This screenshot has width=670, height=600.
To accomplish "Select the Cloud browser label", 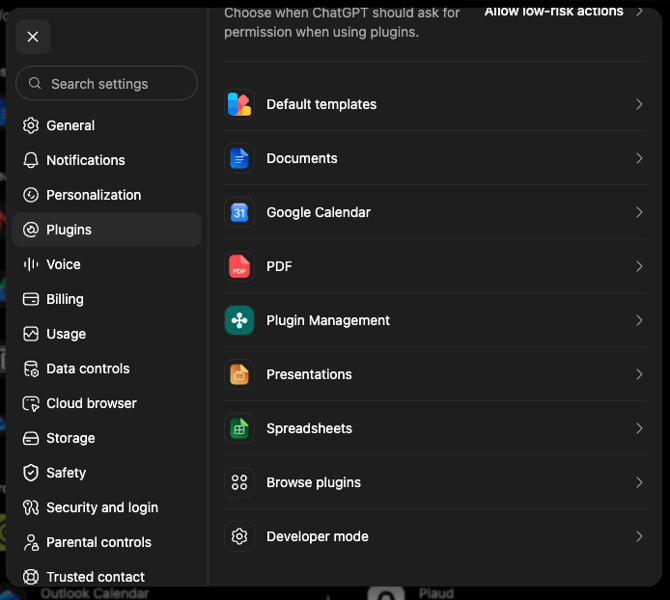I will point(91,403).
